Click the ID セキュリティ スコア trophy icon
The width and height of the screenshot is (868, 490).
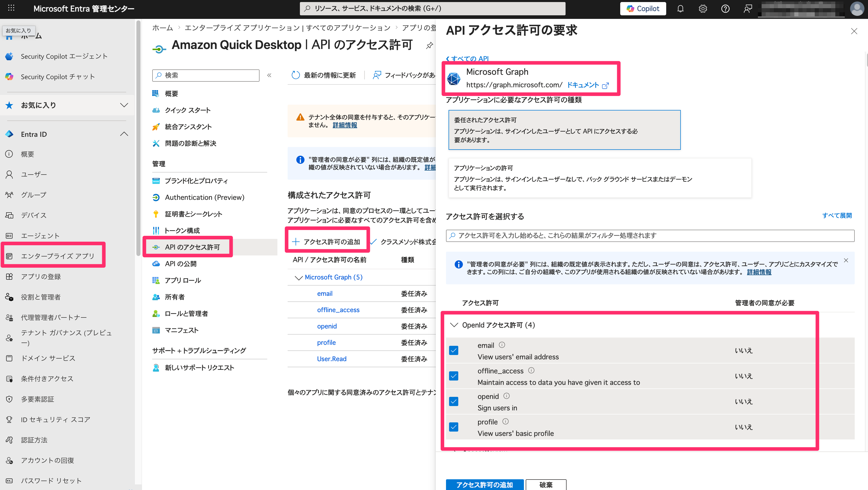click(9, 420)
